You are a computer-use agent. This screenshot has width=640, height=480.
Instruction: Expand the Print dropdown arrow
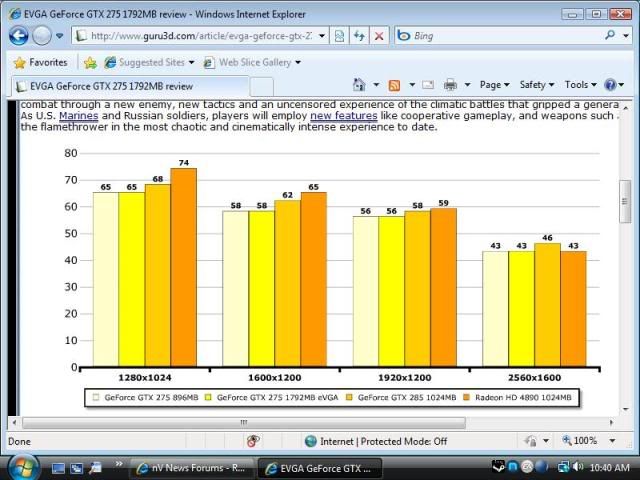click(467, 85)
